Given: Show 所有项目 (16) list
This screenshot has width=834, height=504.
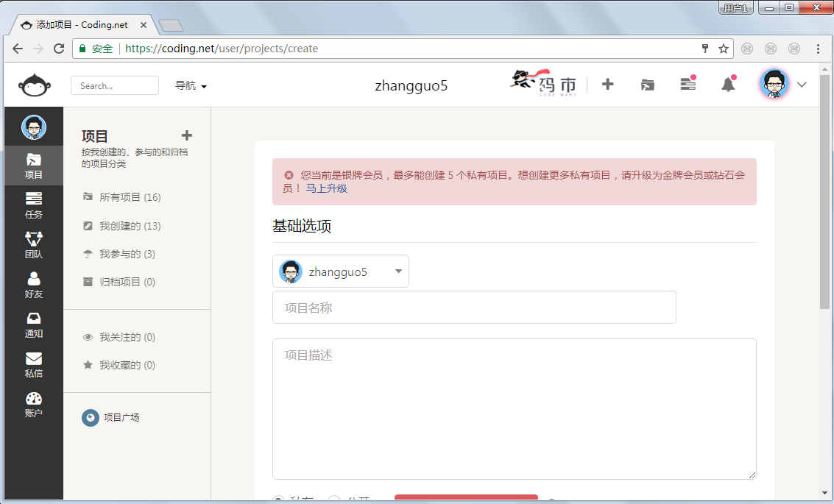Looking at the screenshot, I should 130,197.
